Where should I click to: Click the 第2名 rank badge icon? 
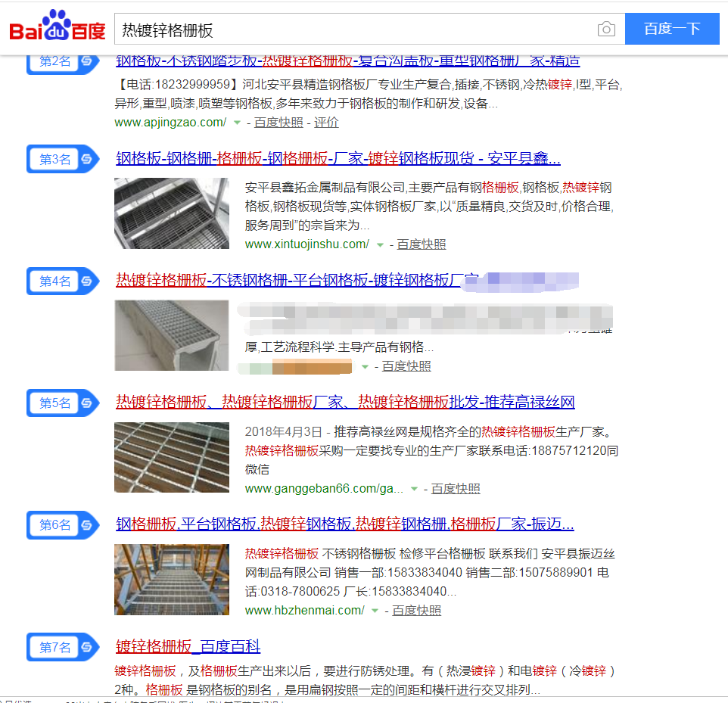coord(63,63)
